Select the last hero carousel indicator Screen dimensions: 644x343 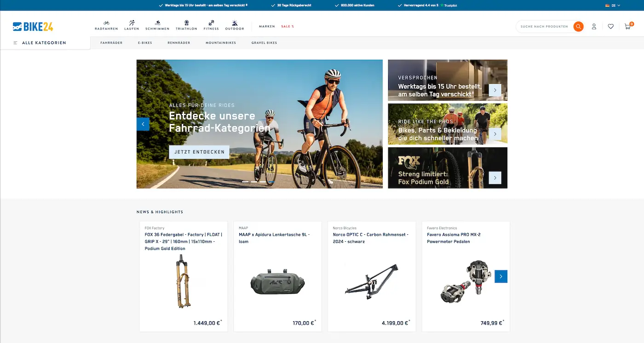pos(271,182)
